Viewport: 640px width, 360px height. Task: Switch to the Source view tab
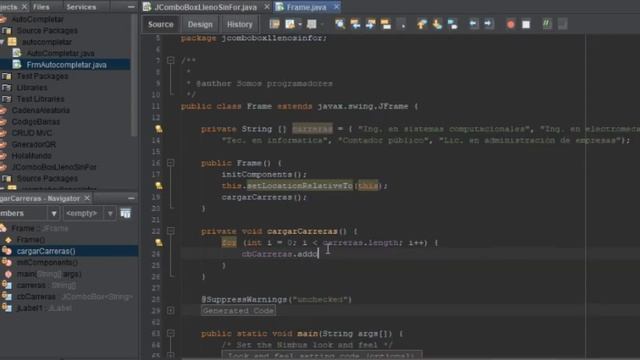pyautogui.click(x=160, y=24)
